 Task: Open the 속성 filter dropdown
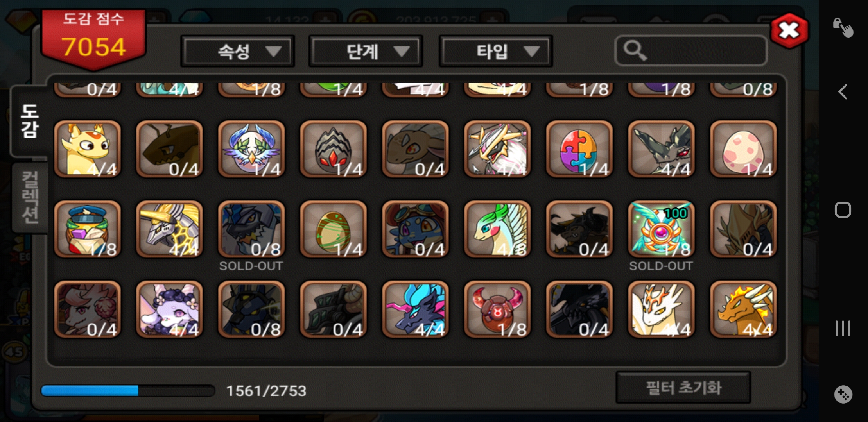238,51
